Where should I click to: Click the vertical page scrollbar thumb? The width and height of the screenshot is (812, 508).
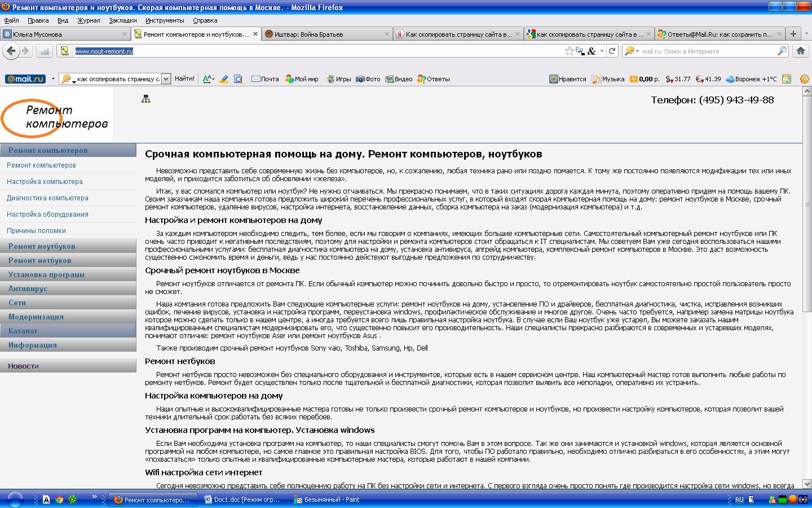coord(807,204)
